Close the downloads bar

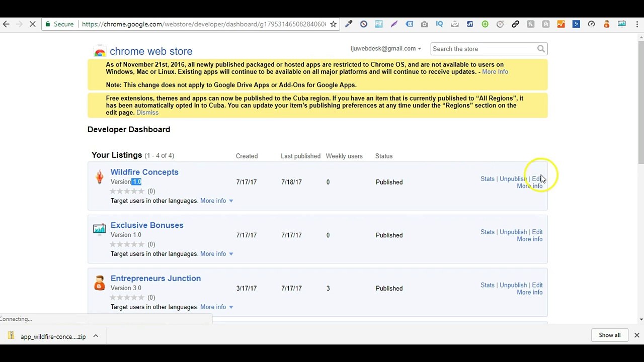[636, 335]
